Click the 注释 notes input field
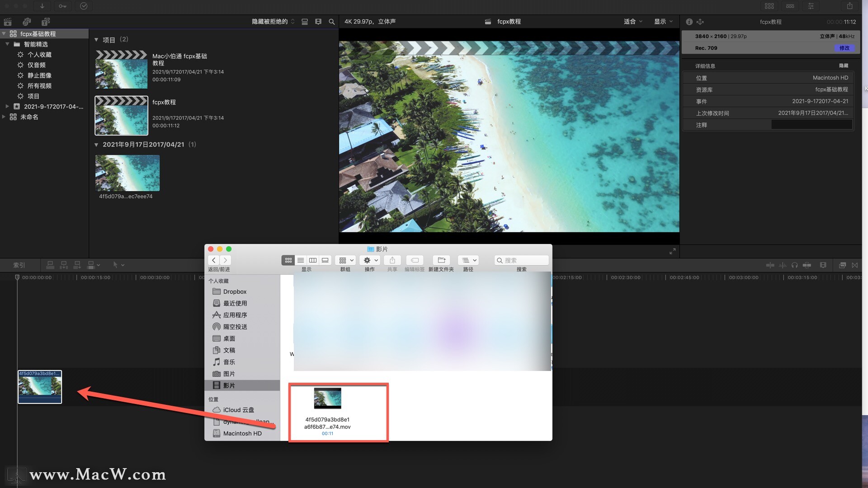The image size is (868, 488). 811,125
